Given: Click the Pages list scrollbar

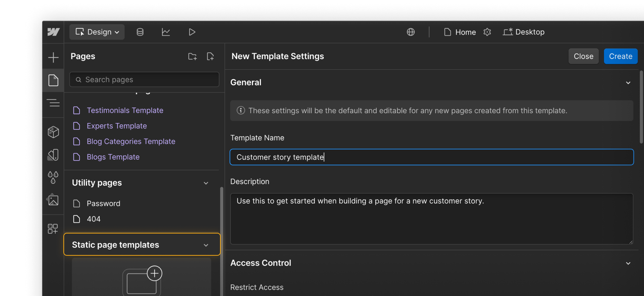Looking at the screenshot, I should 221,241.
